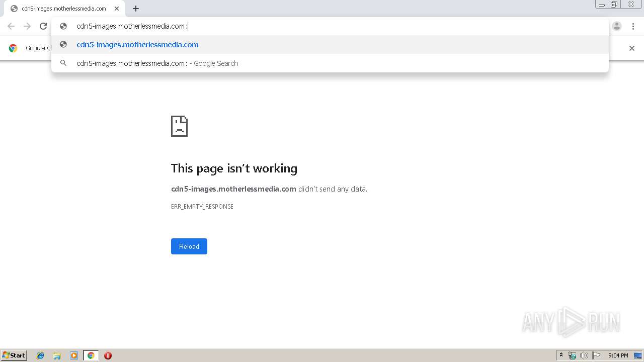Screen dimensions: 644x362
Task: Click the sad page error icon
Action: 179,126
